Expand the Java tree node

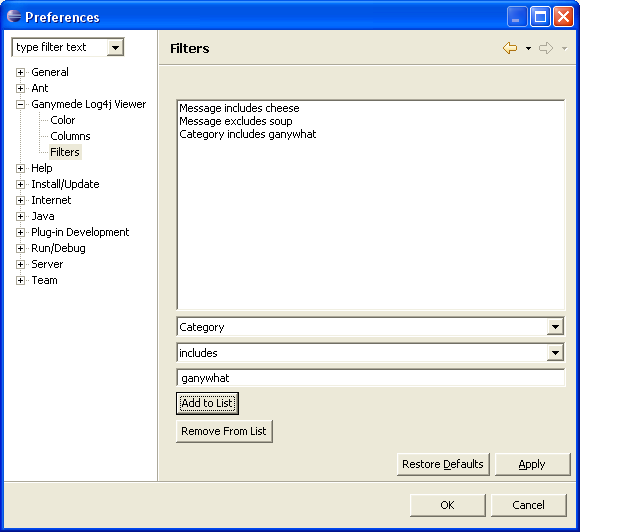20,216
